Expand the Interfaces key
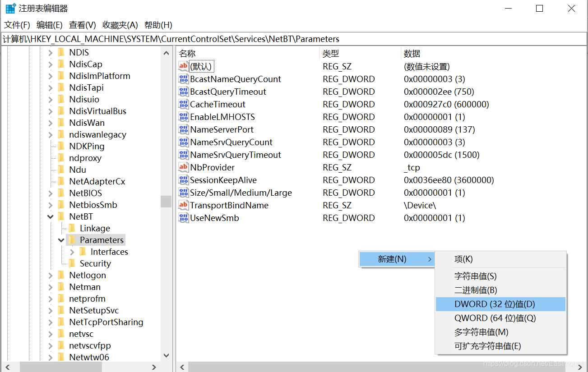Image resolution: width=588 pixels, height=372 pixels. [72, 252]
